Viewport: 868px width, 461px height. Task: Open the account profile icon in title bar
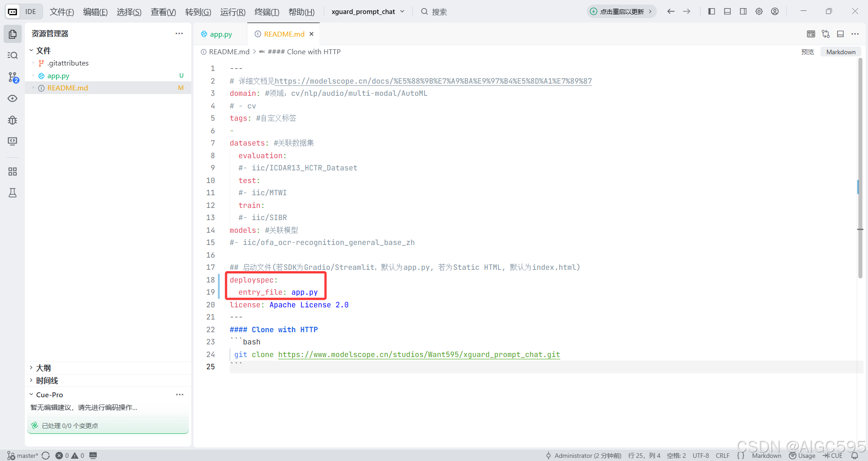(x=775, y=11)
